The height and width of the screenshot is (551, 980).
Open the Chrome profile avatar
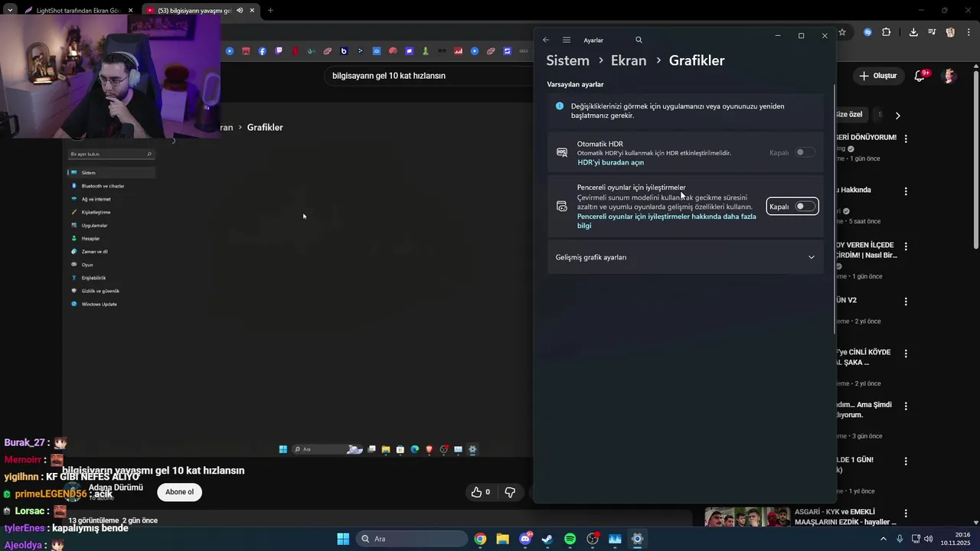(950, 32)
